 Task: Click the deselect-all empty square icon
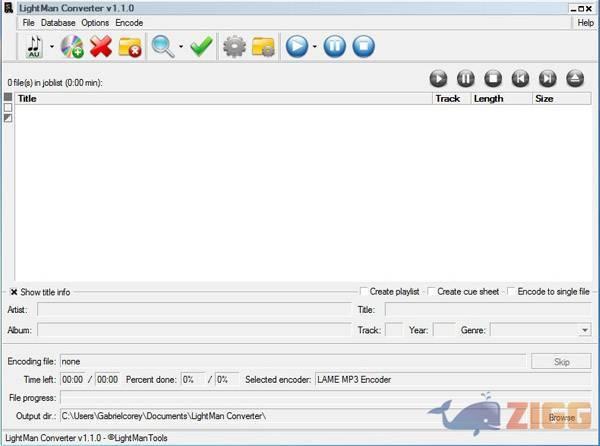(x=8, y=108)
